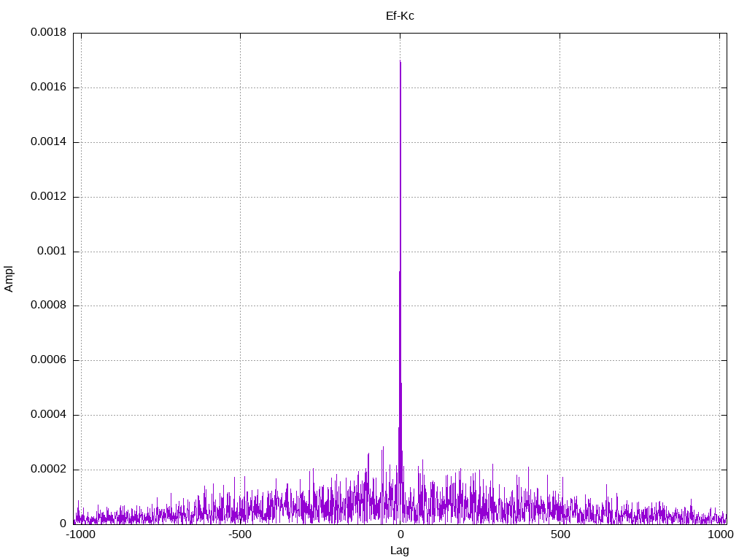The image size is (747, 560).
Task: Click the y-axis value "0.001"
Action: (52, 251)
